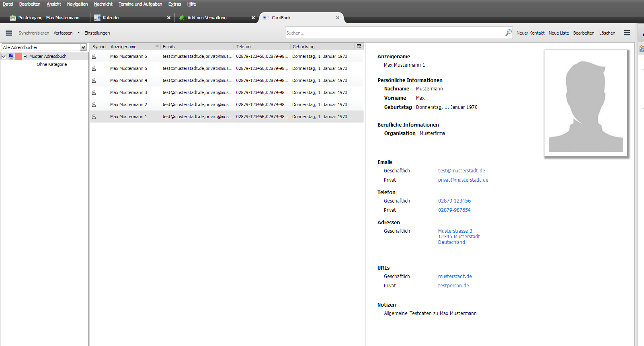Open the Navigation menu

(x=77, y=4)
